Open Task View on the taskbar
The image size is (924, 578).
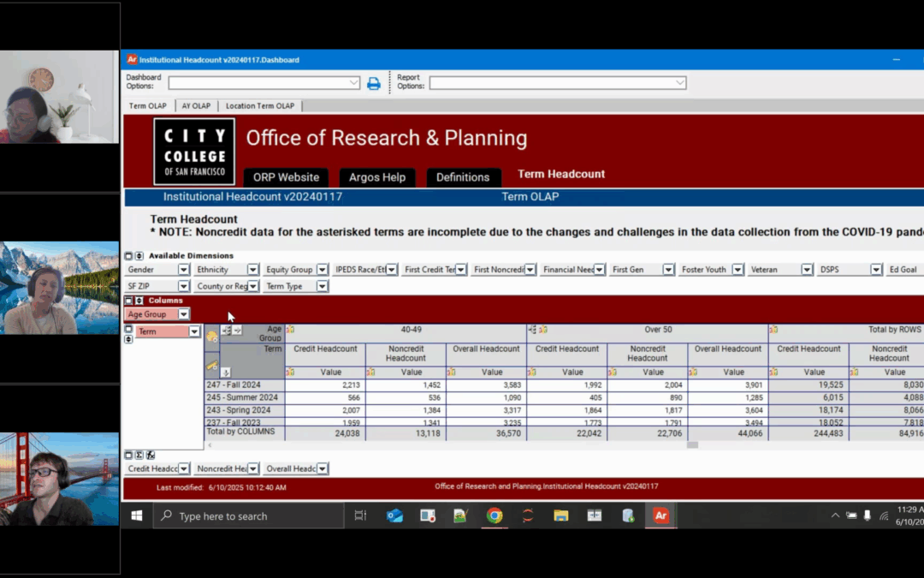click(x=360, y=516)
